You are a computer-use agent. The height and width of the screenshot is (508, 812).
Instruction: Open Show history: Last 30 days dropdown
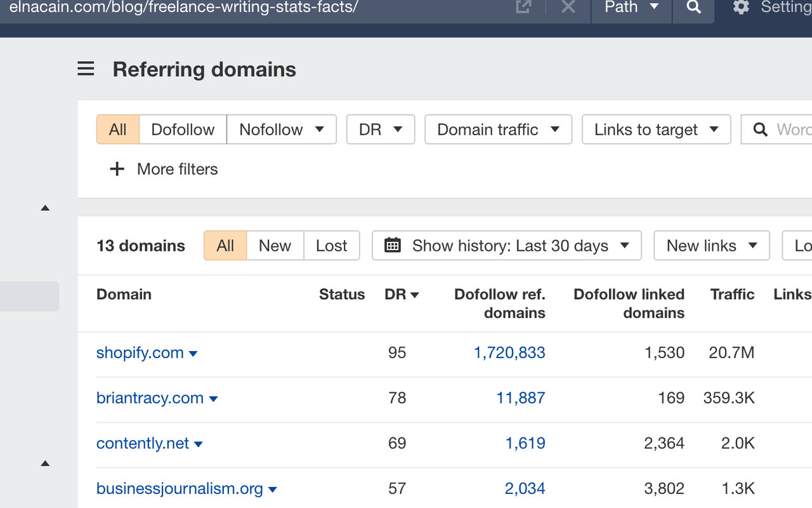pos(507,246)
